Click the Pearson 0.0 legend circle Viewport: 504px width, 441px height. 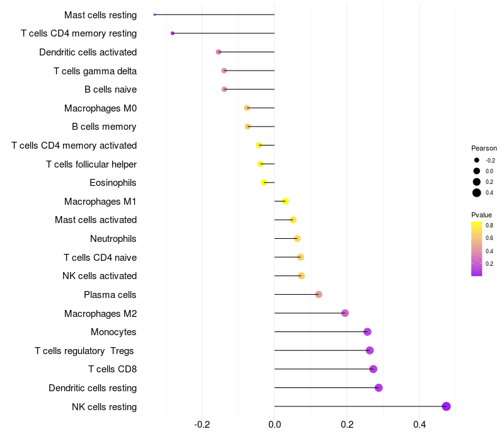click(x=477, y=171)
